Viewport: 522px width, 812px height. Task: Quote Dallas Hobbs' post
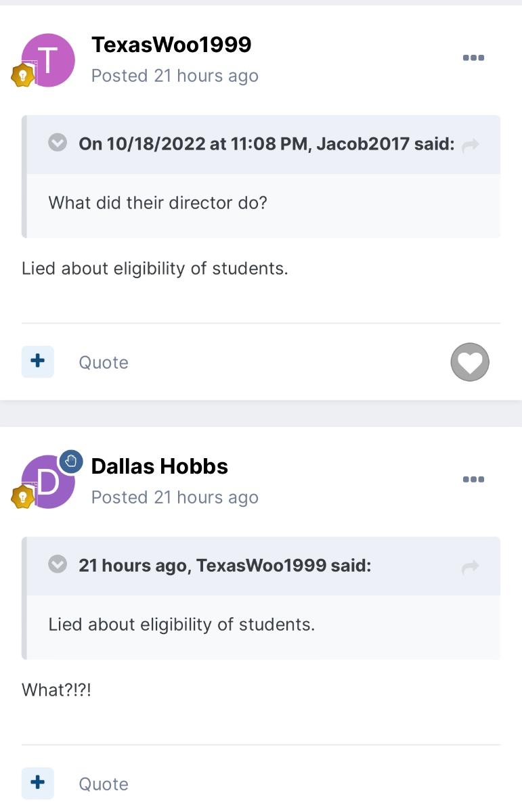pyautogui.click(x=104, y=784)
